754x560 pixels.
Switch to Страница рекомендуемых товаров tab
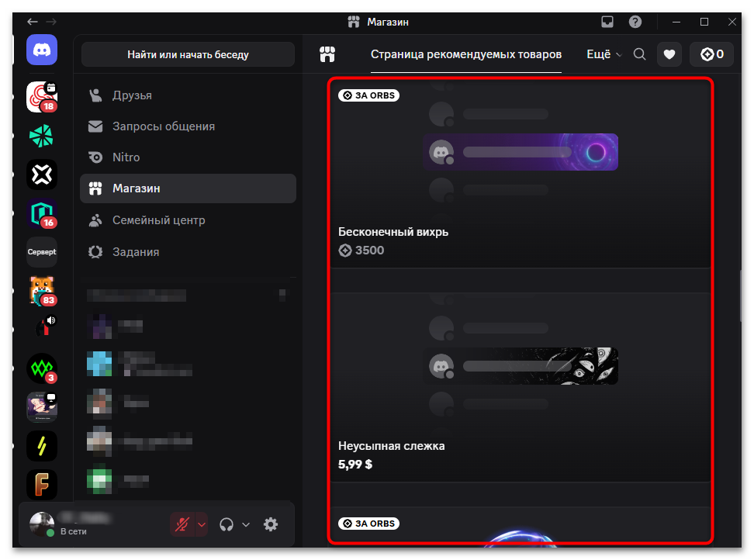pos(466,54)
